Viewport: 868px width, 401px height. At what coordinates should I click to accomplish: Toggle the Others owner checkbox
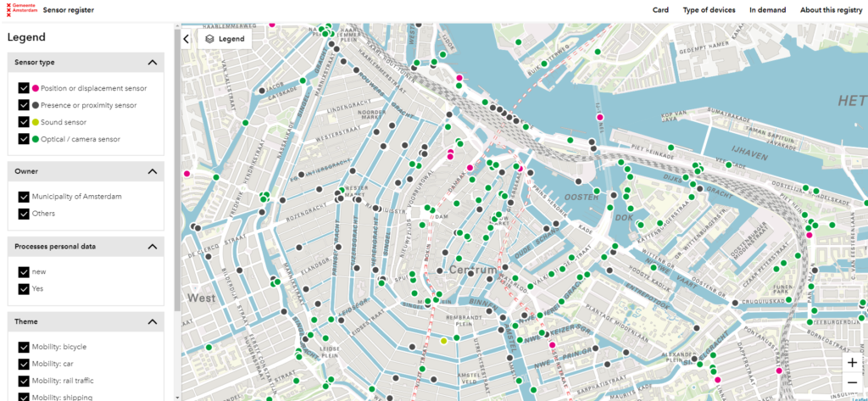(24, 214)
